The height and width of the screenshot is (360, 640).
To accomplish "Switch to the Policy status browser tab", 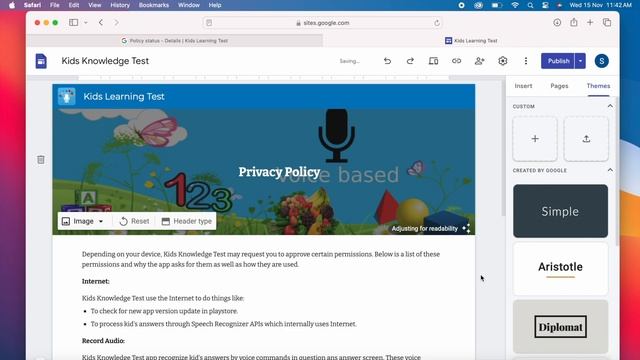I will point(175,41).
